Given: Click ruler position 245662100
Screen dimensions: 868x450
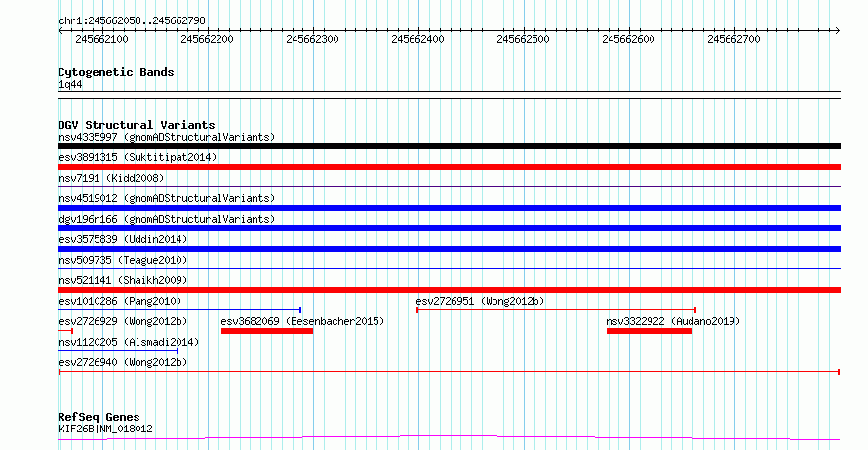Looking at the screenshot, I should [101, 39].
